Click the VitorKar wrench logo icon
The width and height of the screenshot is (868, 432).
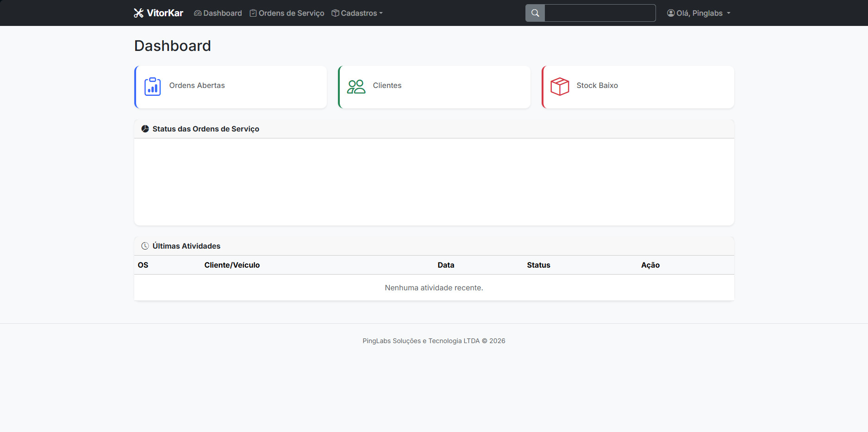pyautogui.click(x=138, y=13)
